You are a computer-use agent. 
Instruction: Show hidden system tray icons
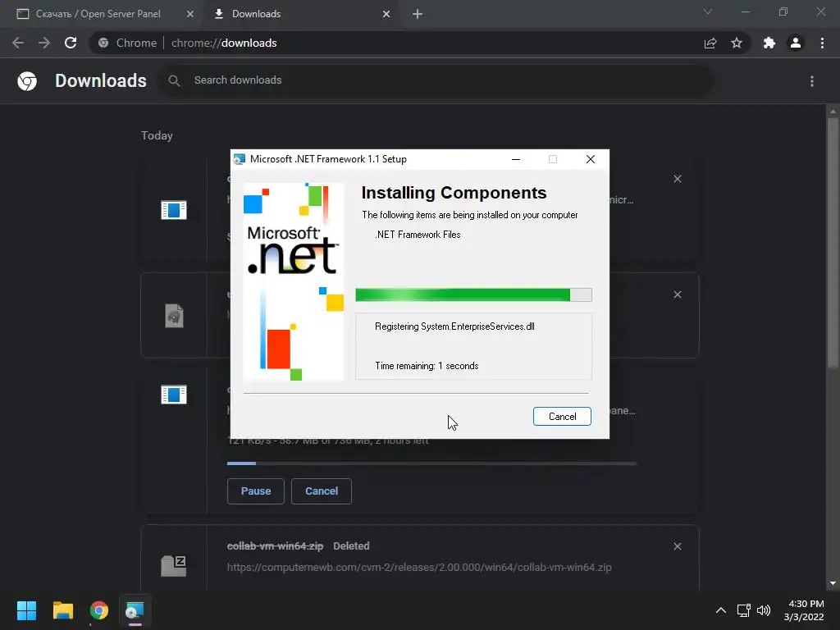(x=721, y=610)
